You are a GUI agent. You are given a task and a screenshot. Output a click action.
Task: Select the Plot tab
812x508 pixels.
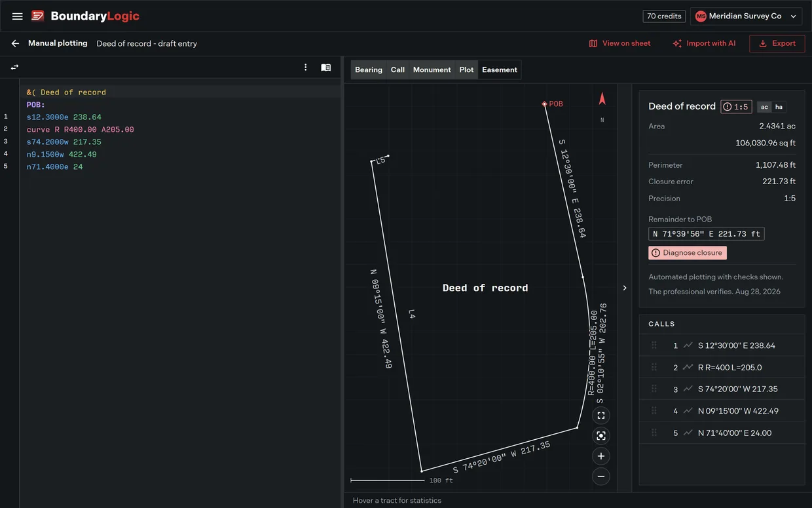[466, 69]
